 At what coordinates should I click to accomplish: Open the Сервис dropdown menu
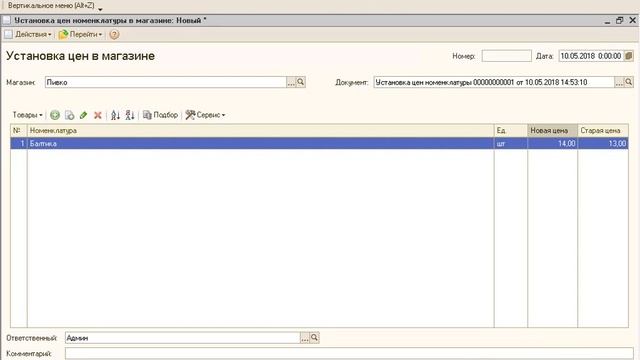[x=205, y=115]
